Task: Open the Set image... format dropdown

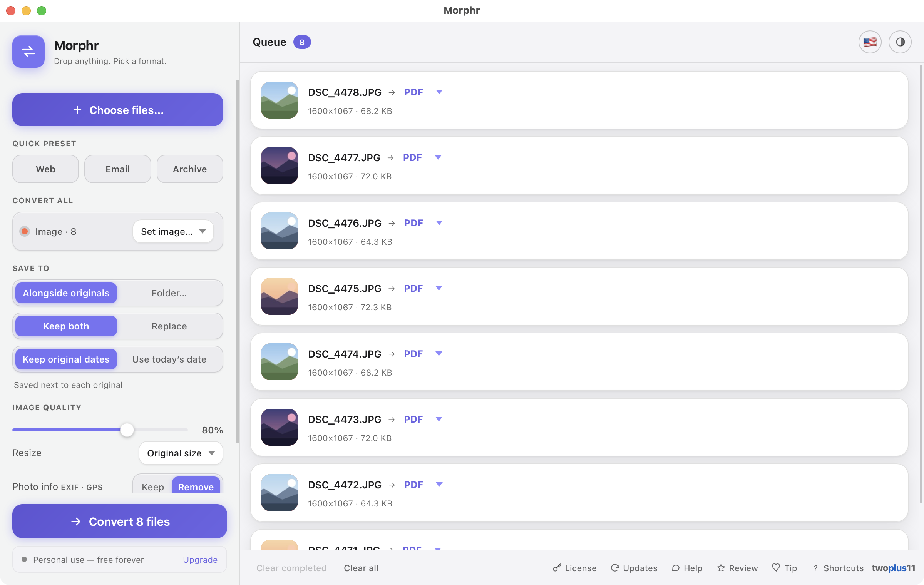Action: tap(173, 231)
